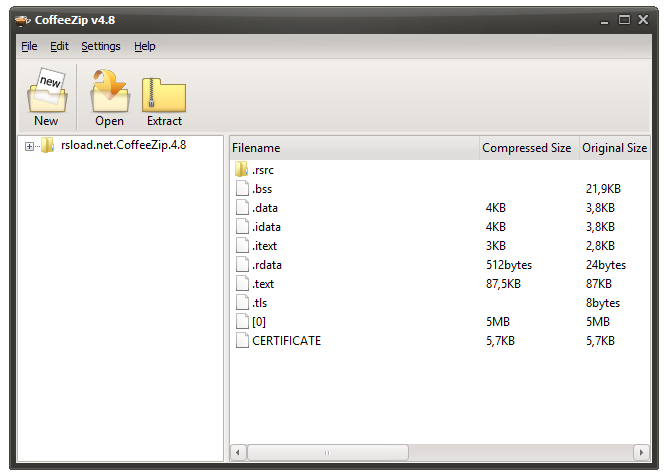The width and height of the screenshot is (668, 475).
Task: Click the folder icon of rsload.net.CoffeeZip.4.8
Action: [x=47, y=145]
